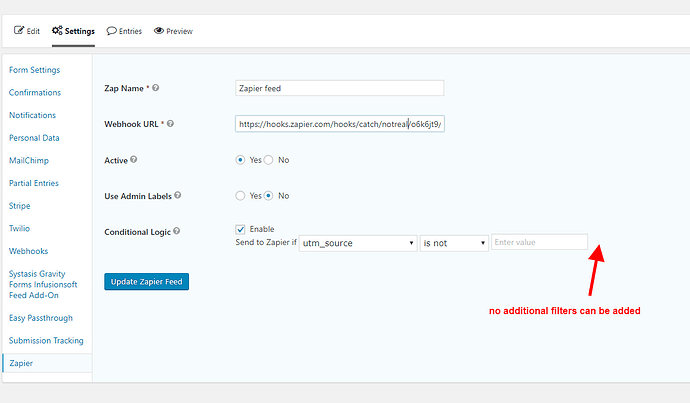Open MailChimp settings
Image resolution: width=690 pixels, height=403 pixels.
pyautogui.click(x=29, y=161)
